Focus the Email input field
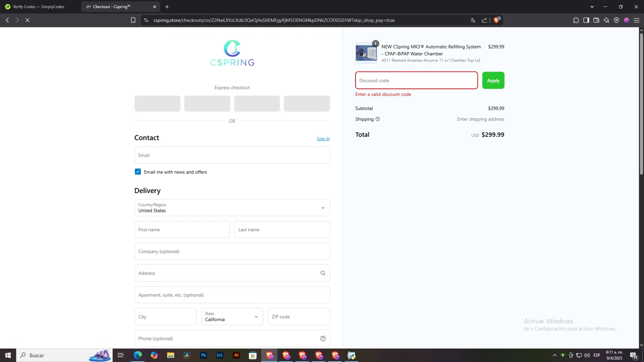Screen dimensions: 644x362 coord(232,155)
